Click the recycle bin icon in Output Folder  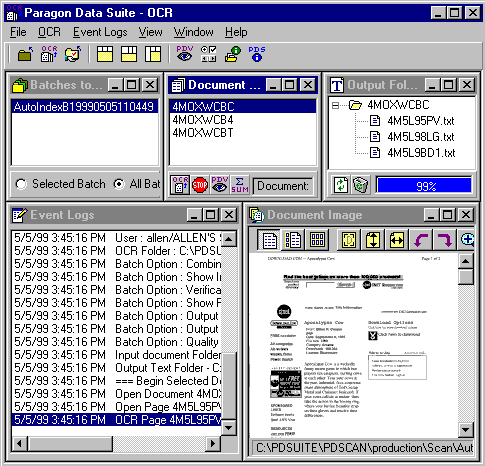pos(360,185)
